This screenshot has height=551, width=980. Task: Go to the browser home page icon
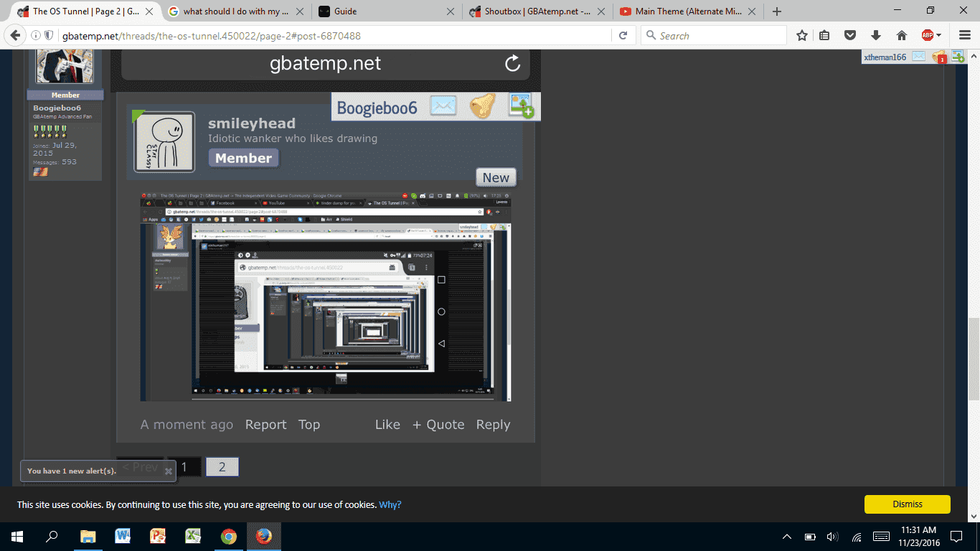(902, 35)
